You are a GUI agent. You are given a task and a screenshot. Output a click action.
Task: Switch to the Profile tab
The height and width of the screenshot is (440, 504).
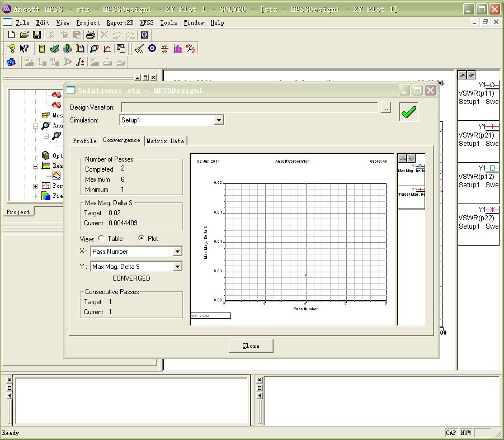(85, 141)
